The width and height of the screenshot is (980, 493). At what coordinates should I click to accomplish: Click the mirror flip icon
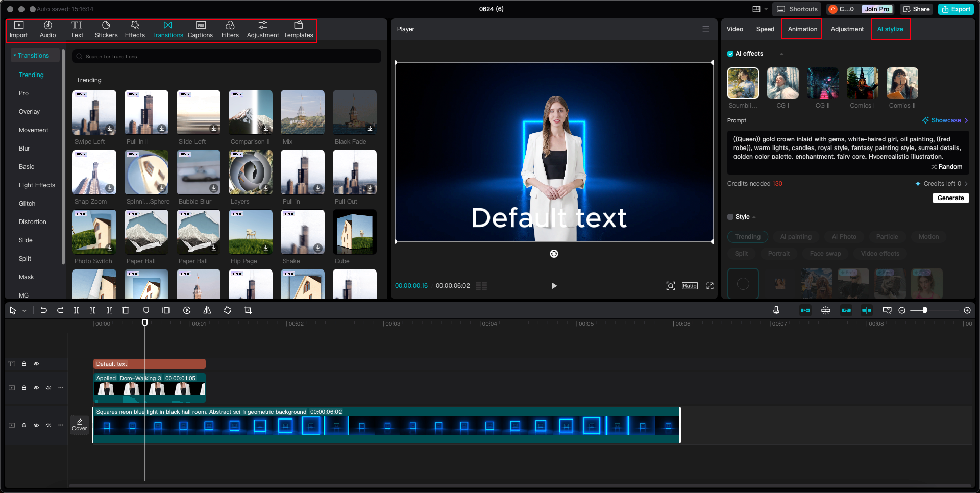click(x=207, y=310)
